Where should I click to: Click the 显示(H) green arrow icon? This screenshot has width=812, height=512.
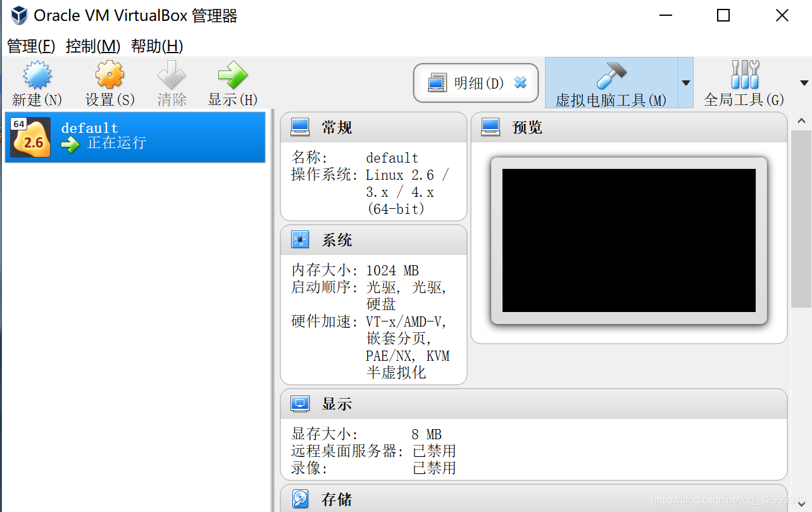tap(233, 75)
